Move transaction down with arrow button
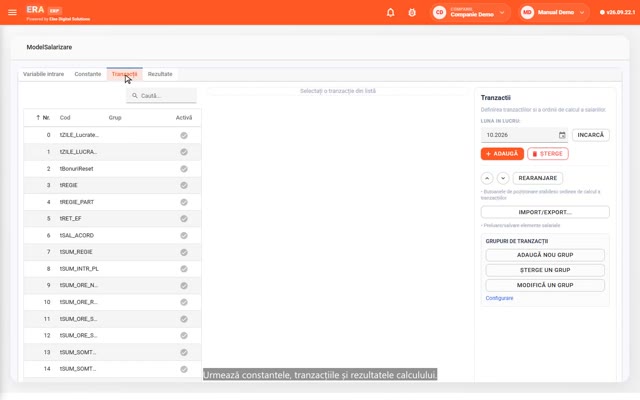This screenshot has height=400, width=640. pyautogui.click(x=503, y=178)
